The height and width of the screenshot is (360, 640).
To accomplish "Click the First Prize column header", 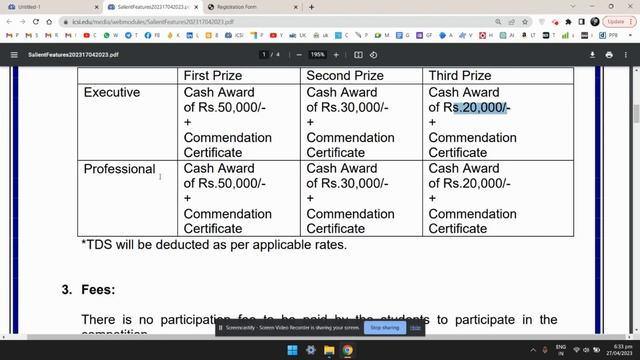I will point(213,76).
